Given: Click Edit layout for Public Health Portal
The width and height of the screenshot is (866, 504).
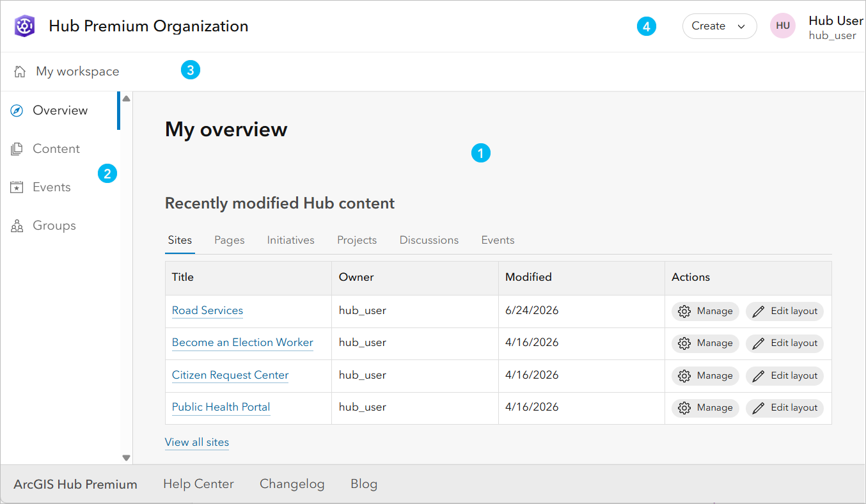Looking at the screenshot, I should tap(785, 408).
